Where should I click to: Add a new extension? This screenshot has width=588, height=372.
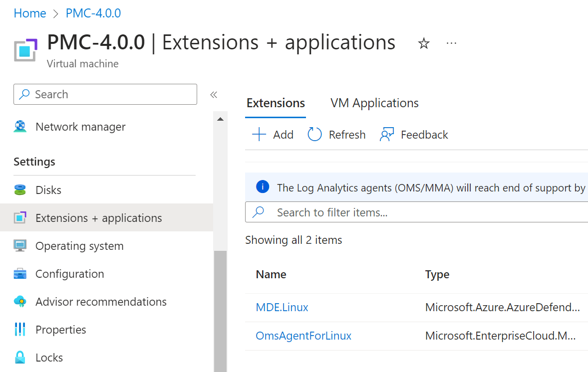pyautogui.click(x=273, y=135)
